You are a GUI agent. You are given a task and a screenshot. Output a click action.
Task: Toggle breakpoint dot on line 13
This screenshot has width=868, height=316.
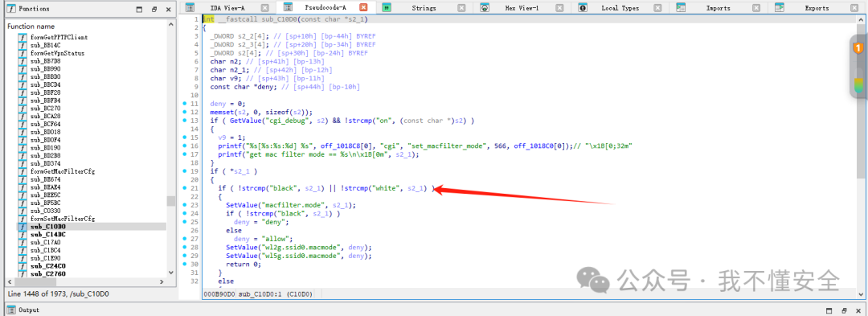click(184, 120)
